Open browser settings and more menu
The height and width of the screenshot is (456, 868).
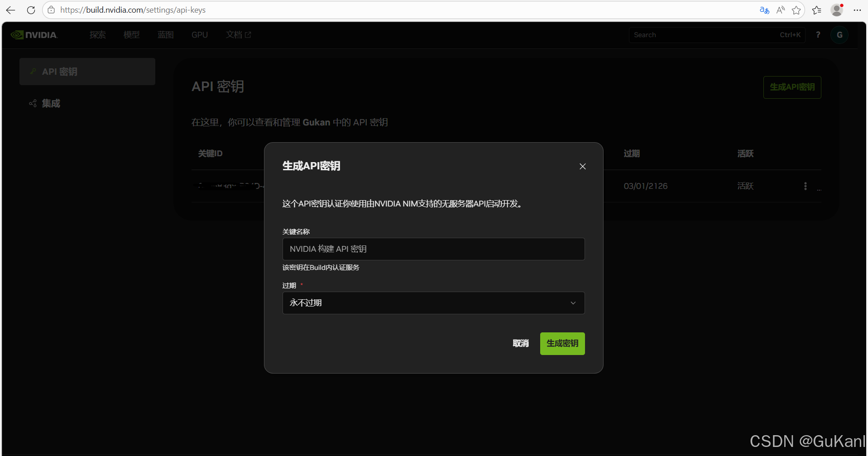pos(857,10)
